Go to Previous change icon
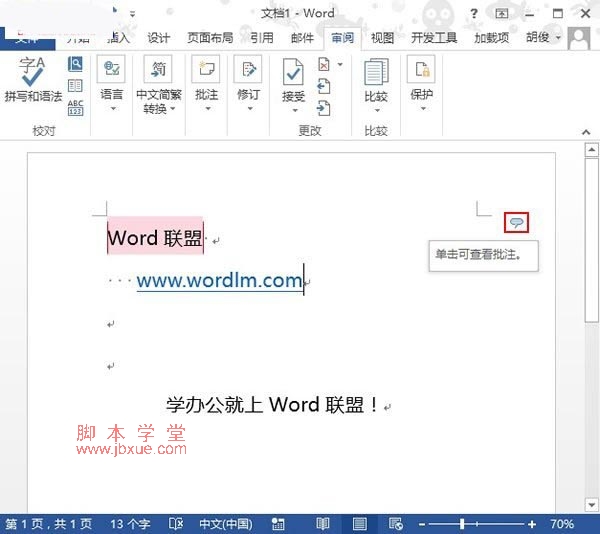This screenshot has width=600, height=534. tap(324, 86)
